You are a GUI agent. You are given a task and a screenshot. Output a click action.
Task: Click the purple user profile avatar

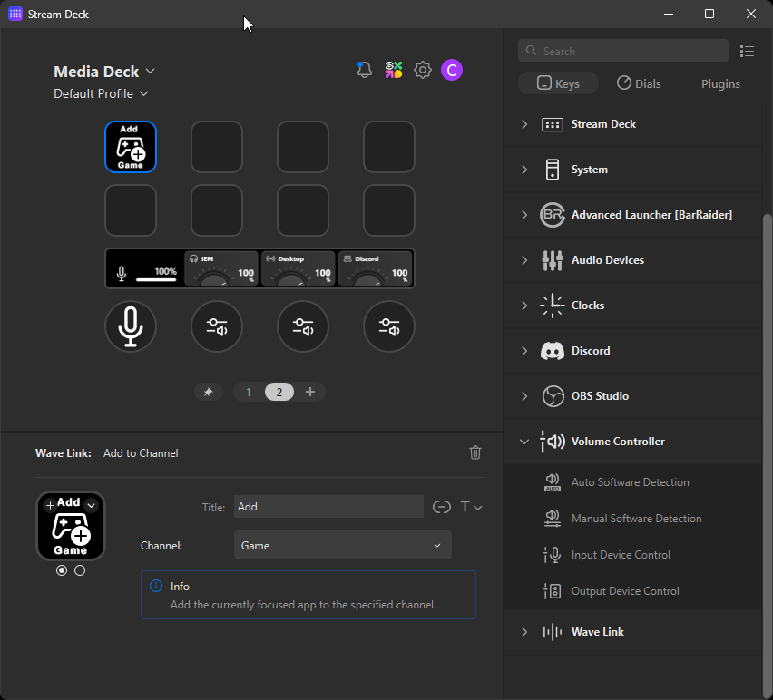(x=452, y=70)
